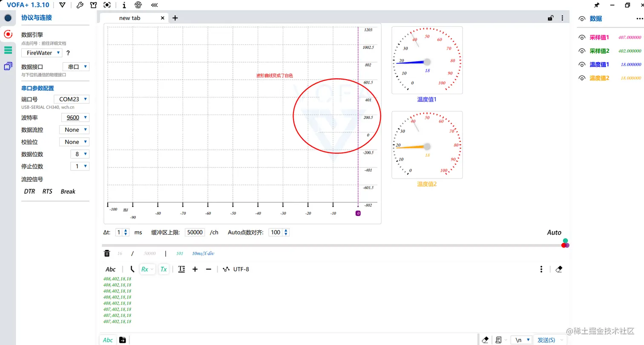
Task: Toggle visibility eye for 采样值2
Action: click(581, 51)
